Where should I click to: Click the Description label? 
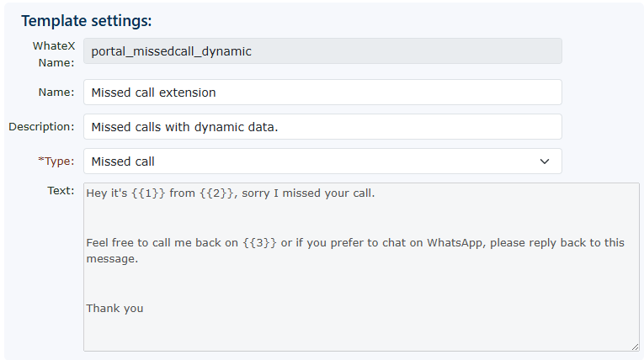[x=41, y=127]
